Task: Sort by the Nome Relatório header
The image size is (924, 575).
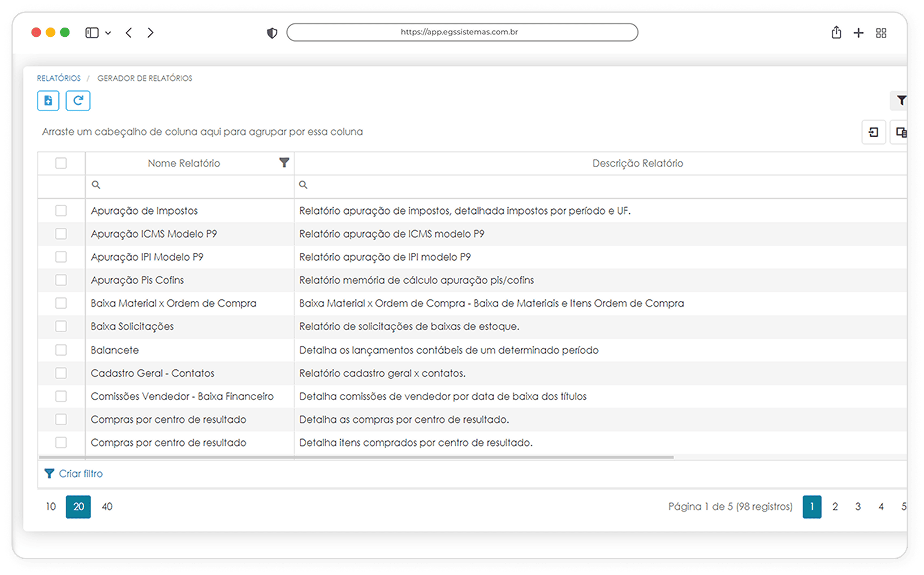Action: point(184,163)
